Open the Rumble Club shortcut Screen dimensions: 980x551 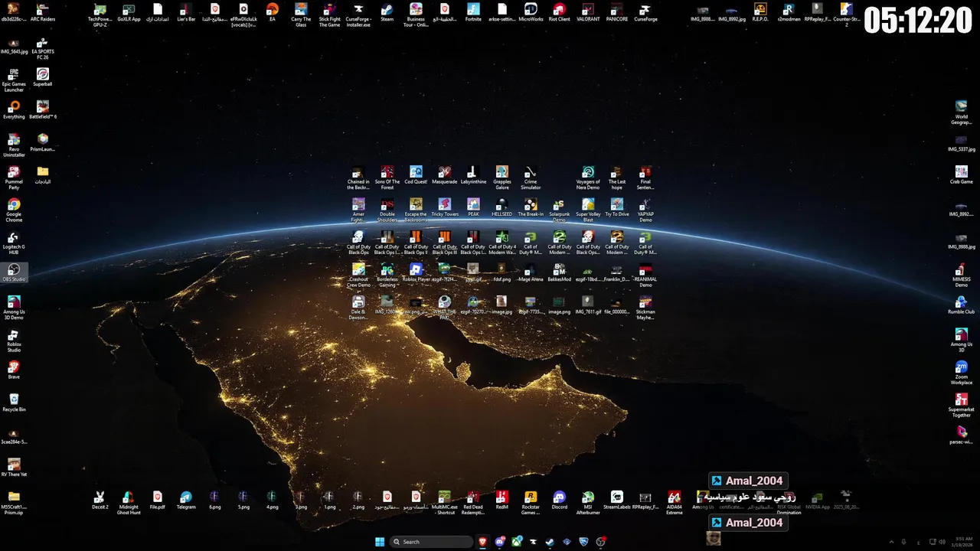pyautogui.click(x=962, y=305)
